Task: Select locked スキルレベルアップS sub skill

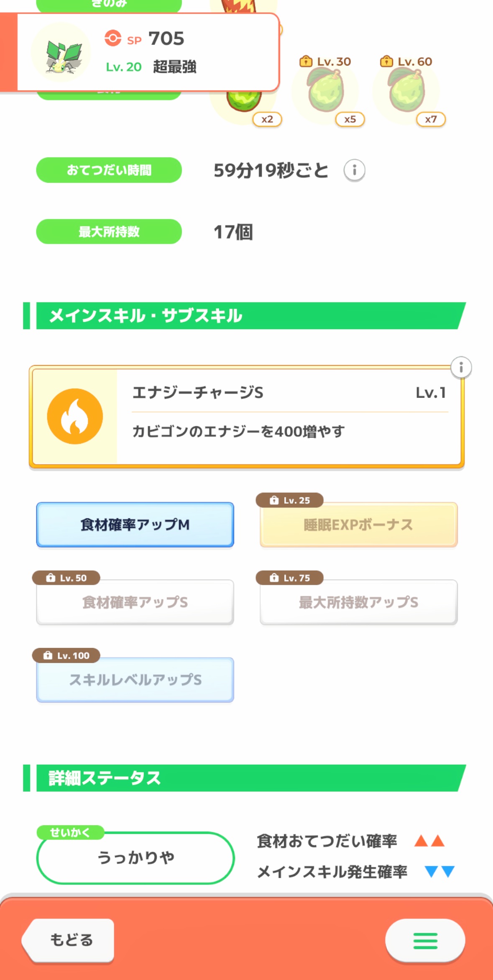Action: pos(135,680)
